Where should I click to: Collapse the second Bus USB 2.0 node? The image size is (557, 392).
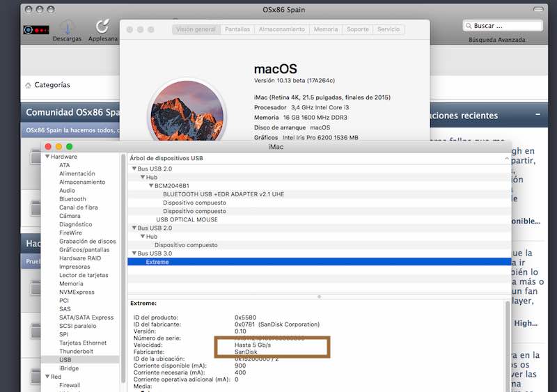(x=134, y=228)
